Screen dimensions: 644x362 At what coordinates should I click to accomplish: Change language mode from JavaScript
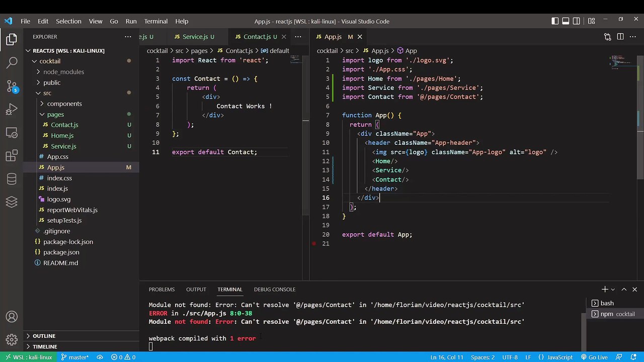[559, 357]
